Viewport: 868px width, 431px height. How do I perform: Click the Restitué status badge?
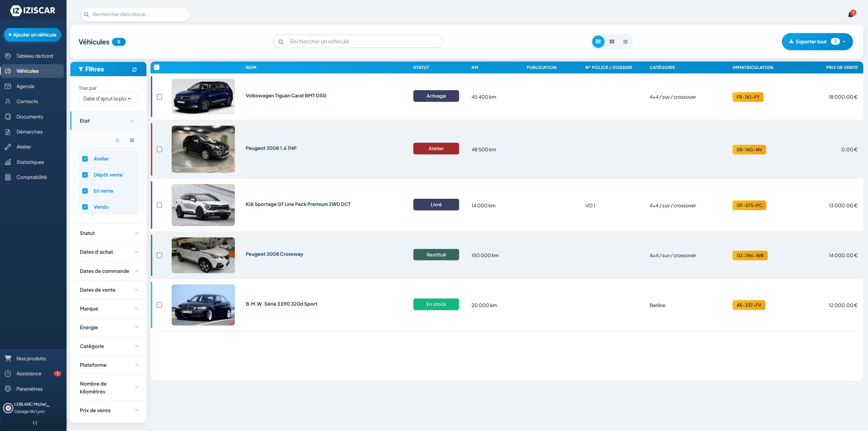[x=436, y=255]
